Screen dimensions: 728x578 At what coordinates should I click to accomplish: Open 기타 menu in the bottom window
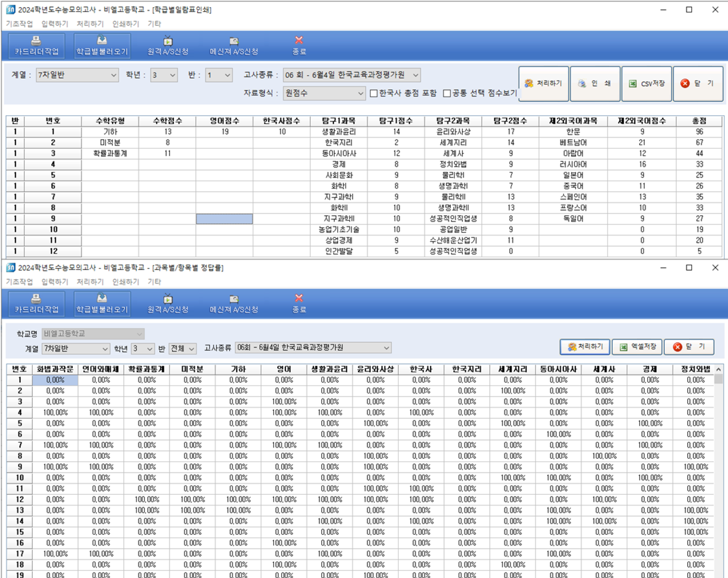pos(154,282)
